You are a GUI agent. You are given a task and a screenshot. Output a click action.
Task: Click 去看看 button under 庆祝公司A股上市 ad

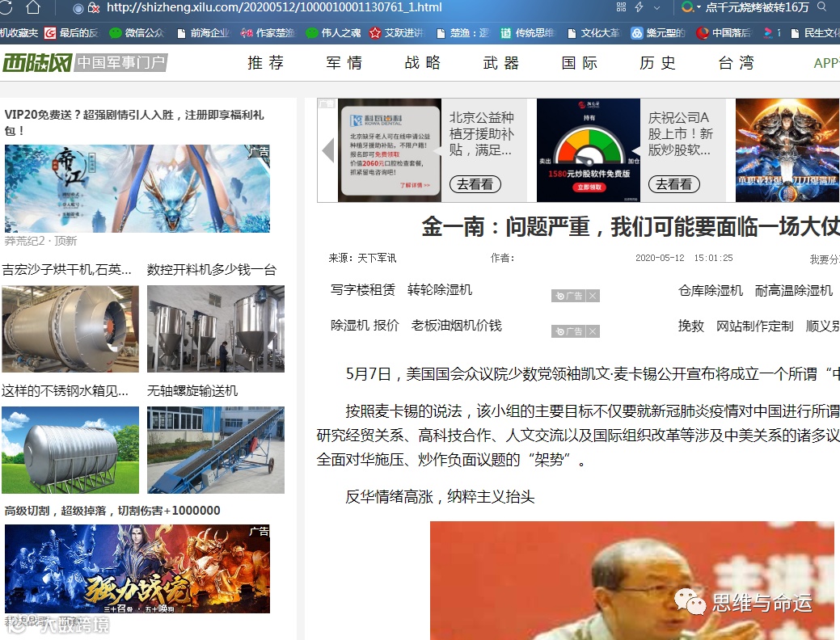(x=674, y=184)
